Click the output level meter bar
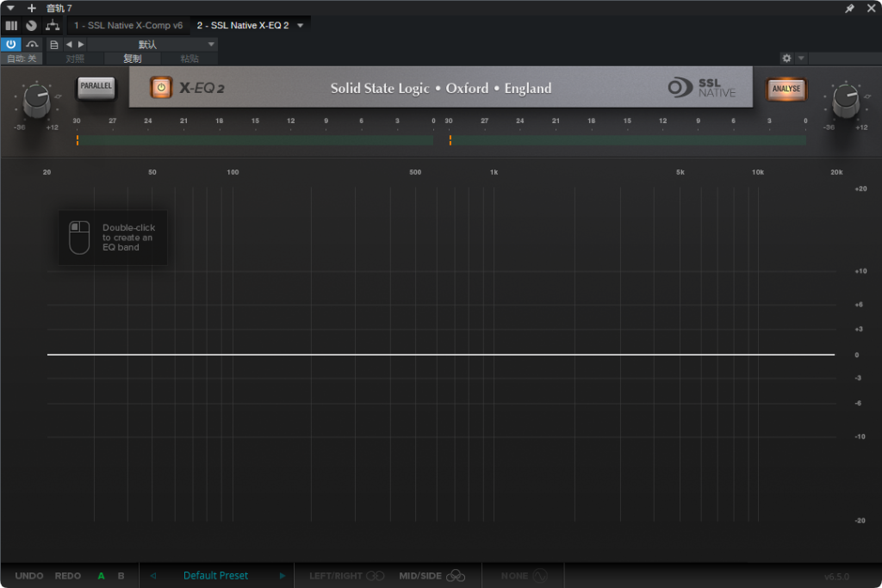Viewport: 882px width, 588px height. pos(628,140)
